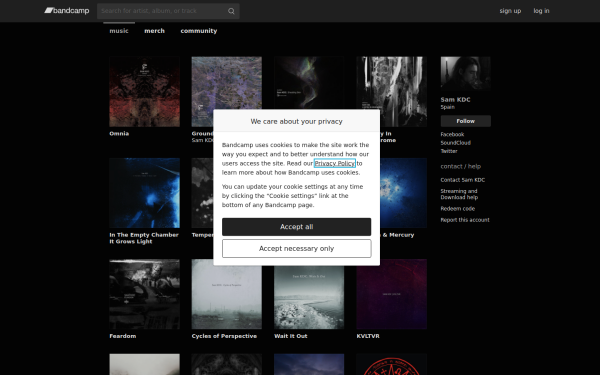Follow Sam KDC
Image resolution: width=600 pixels, height=375 pixels.
pos(466,121)
